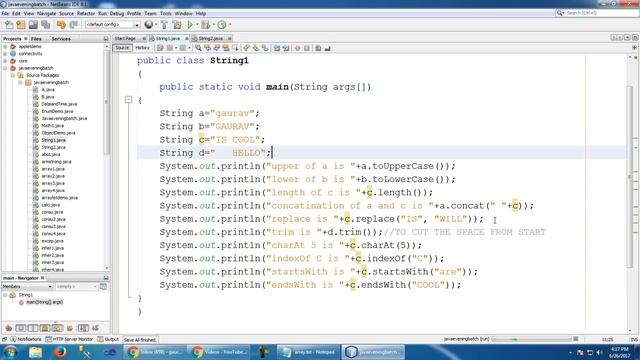
Task: Open Project using the toolbar icon
Action: (x=33, y=25)
